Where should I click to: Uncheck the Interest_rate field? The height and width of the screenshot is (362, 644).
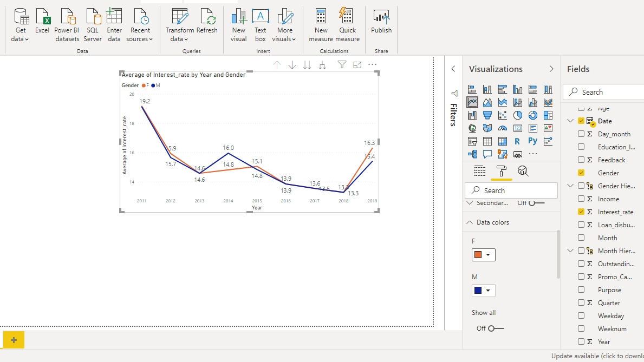[x=581, y=212]
